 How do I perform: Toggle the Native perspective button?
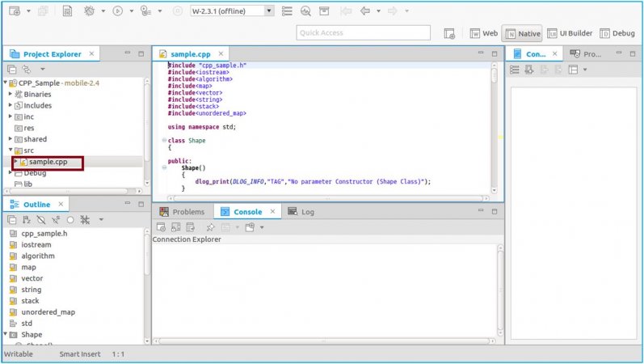[x=522, y=33]
